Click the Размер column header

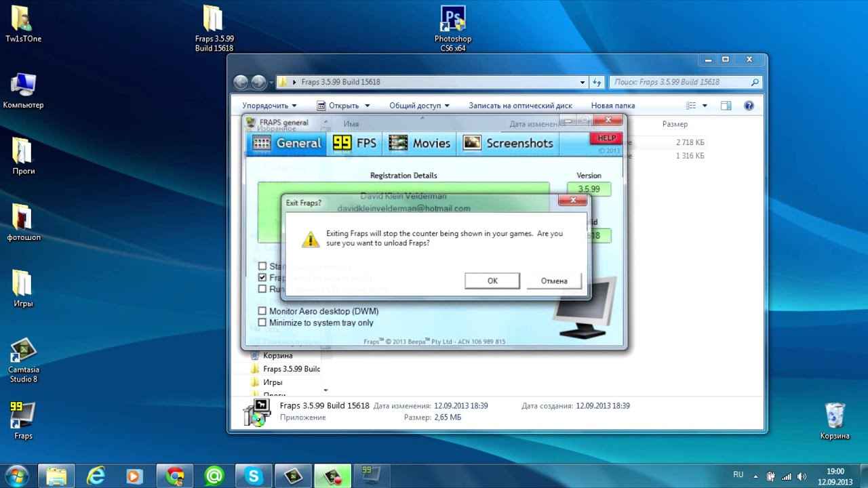pyautogui.click(x=675, y=124)
